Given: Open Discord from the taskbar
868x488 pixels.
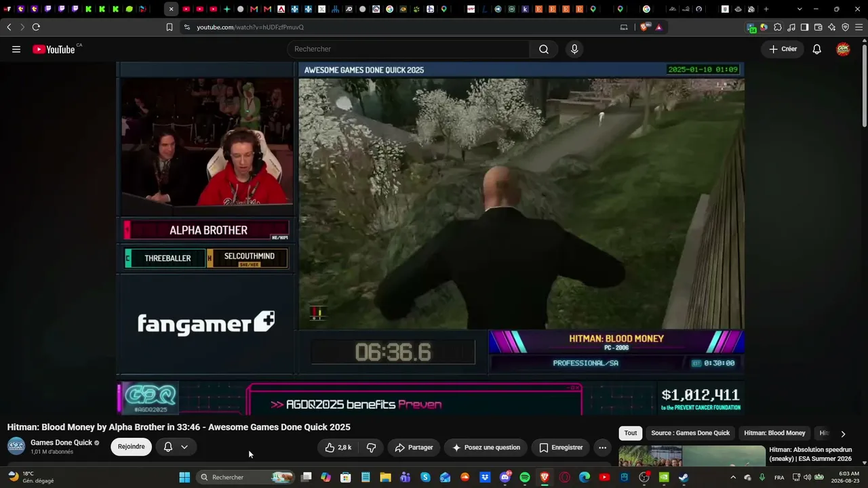Looking at the screenshot, I should point(505,477).
